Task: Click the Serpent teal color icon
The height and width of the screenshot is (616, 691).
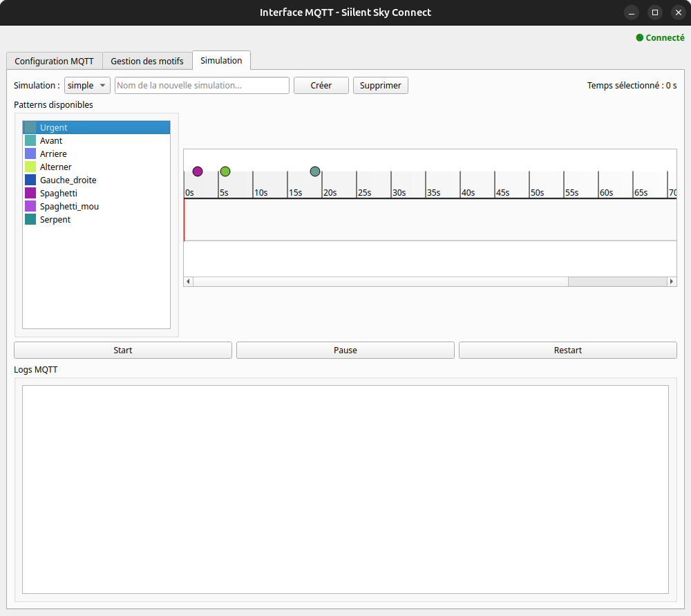Action: pos(30,220)
